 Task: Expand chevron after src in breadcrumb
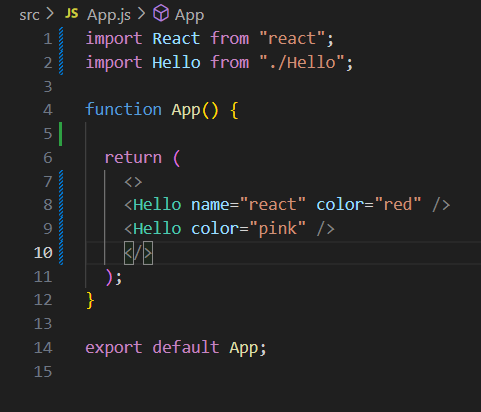click(50, 14)
